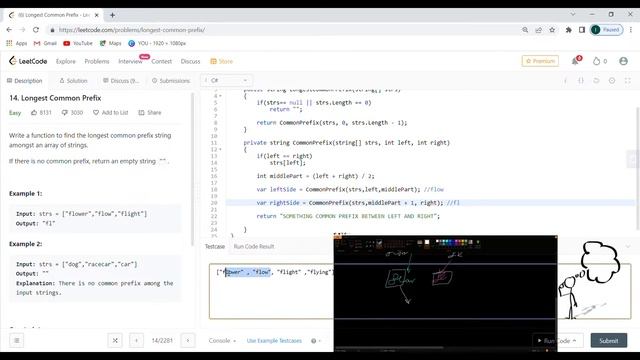Screen dimensions: 640x360
Task: Open the user profile avatar icon
Action: [623, 61]
